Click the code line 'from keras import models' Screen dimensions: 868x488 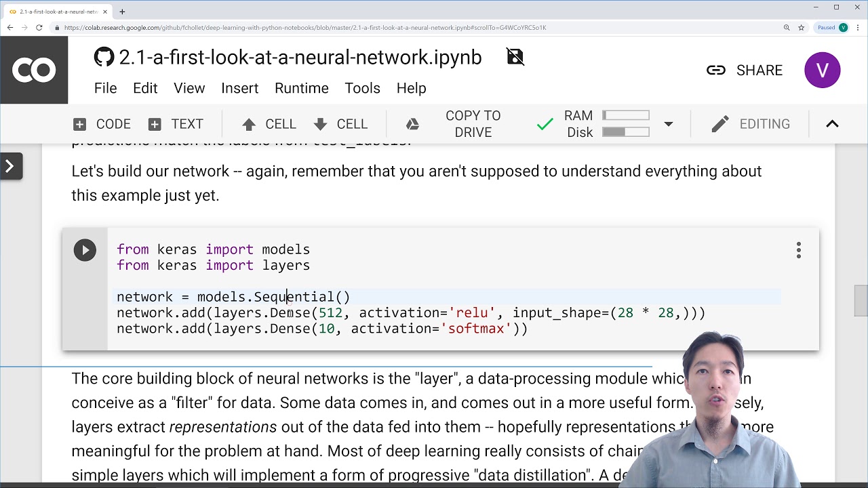pos(213,249)
